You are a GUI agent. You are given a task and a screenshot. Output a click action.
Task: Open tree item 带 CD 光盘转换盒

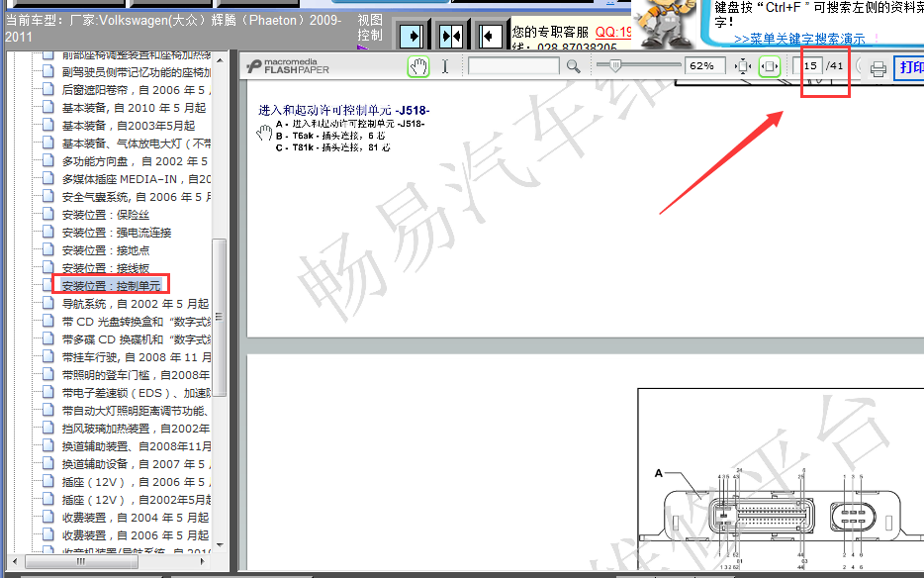tap(137, 322)
